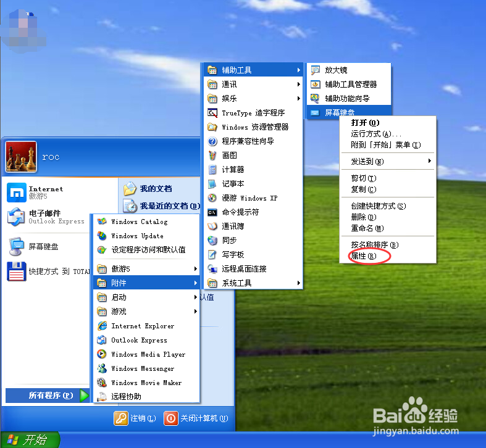The width and height of the screenshot is (486, 448).
Task: Choose 打开(O) in the context menu
Action: (387, 123)
